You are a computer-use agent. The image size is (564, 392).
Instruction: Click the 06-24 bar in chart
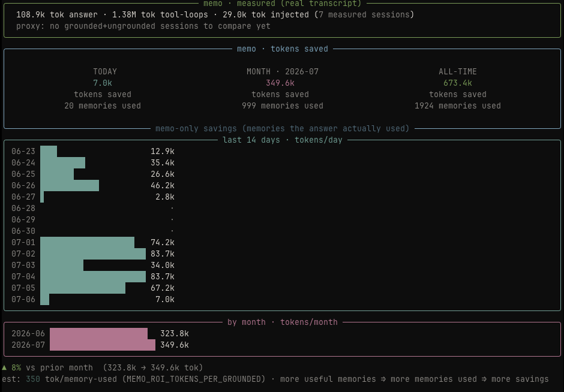[62, 163]
